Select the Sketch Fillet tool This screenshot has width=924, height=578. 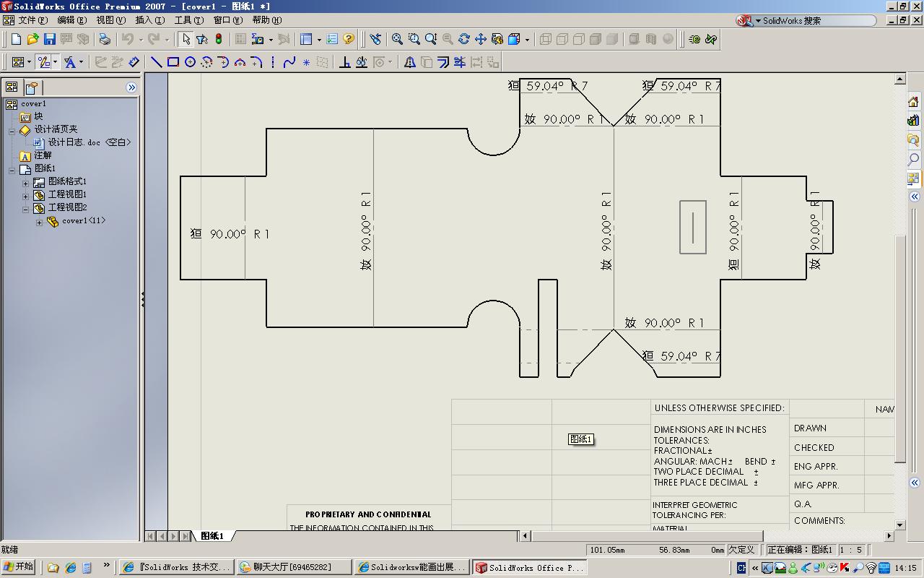pos(256,62)
